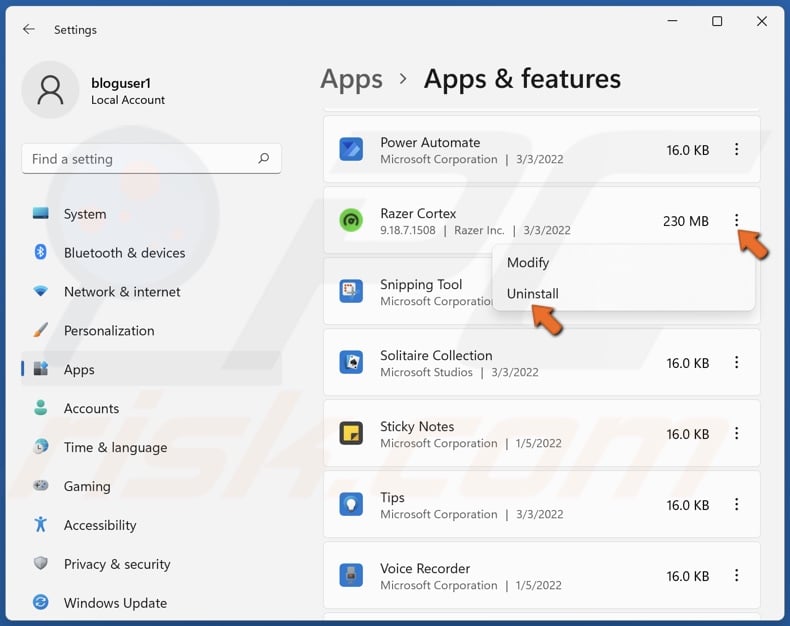Click the Tips lightbulb app icon
790x626 pixels.
coord(351,505)
